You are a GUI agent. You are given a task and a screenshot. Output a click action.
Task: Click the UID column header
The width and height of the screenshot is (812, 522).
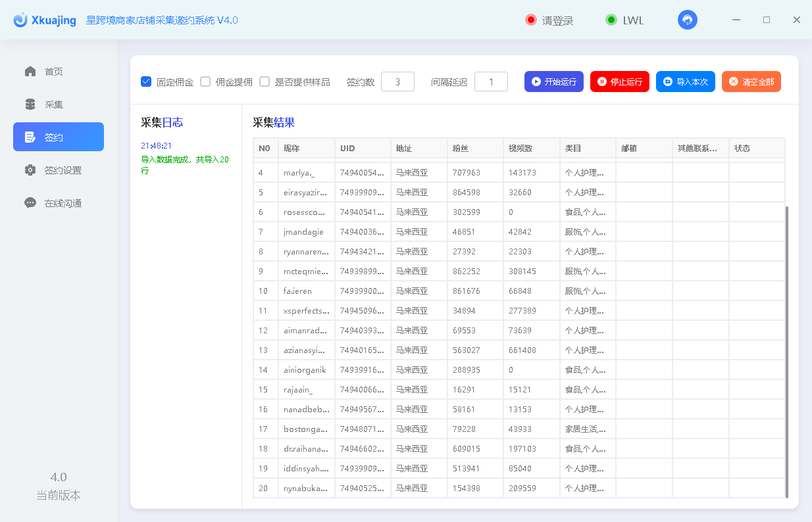pyautogui.click(x=363, y=149)
